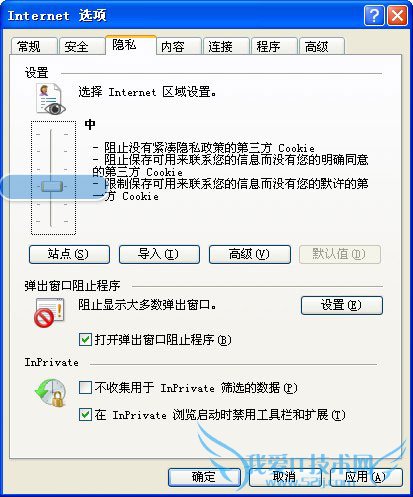Confirm with the 确定 button
The image size is (413, 497).
click(204, 477)
